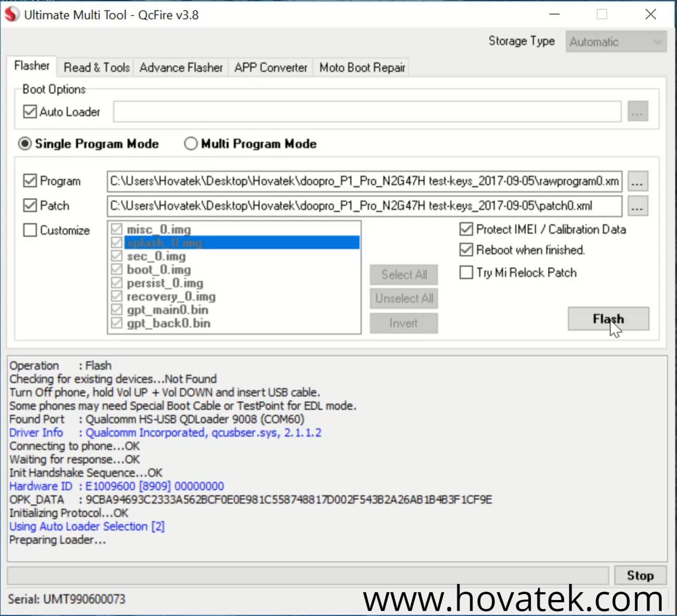
Task: Uncheck the Auto Loader checkbox
Action: [30, 112]
